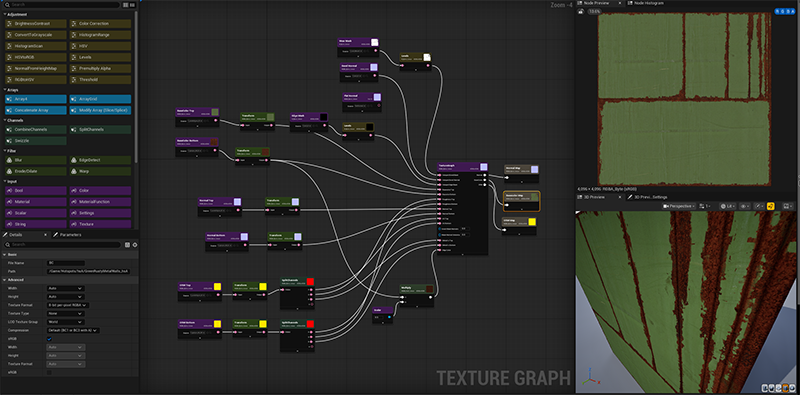Image resolution: width=800 pixels, height=395 pixels.
Task: Pick ConvertToGrayscale in the Adjustment list
Action: [x=36, y=35]
